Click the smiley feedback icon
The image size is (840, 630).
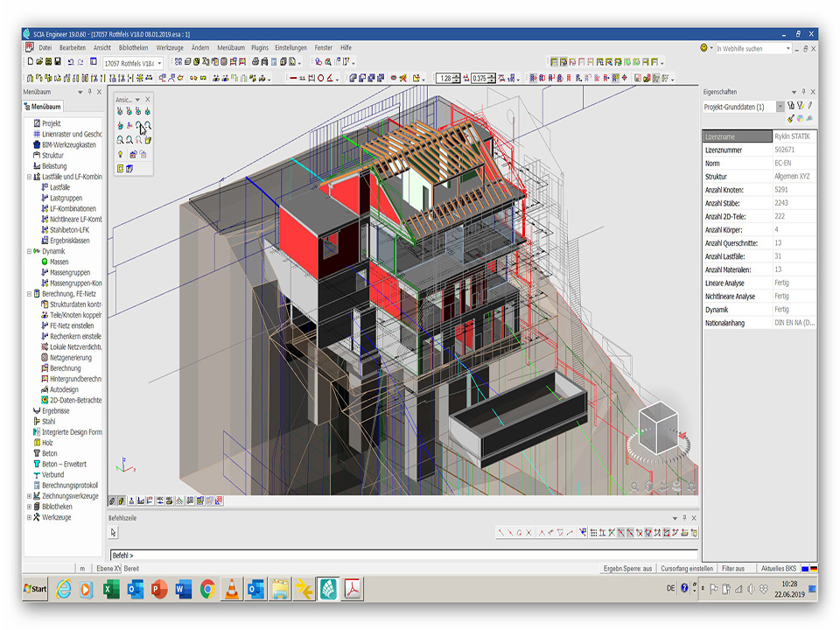704,48
